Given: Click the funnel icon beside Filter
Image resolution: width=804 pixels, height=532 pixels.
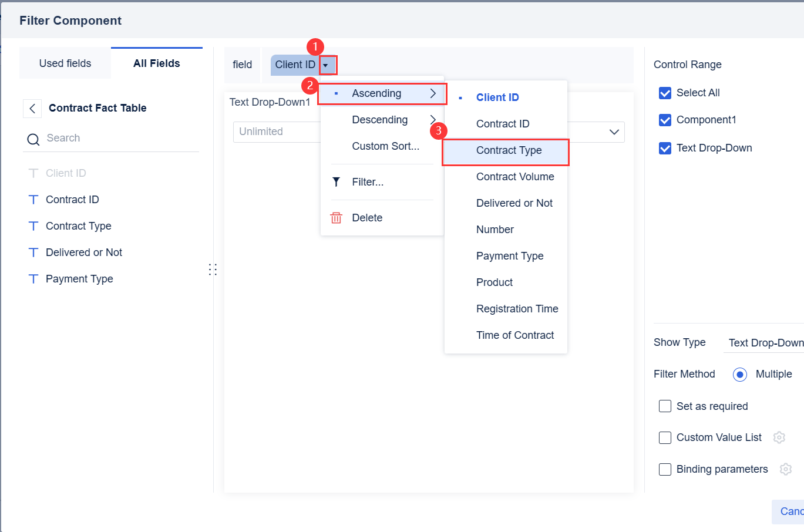Looking at the screenshot, I should [336, 182].
